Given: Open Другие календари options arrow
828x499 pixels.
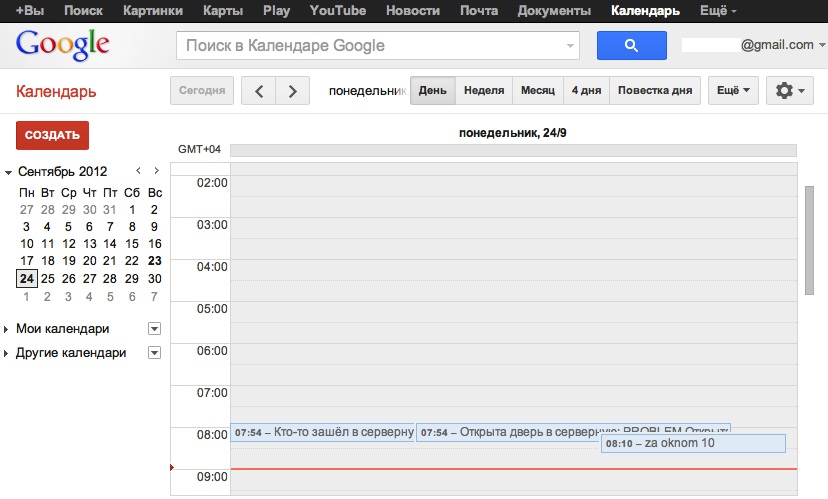Looking at the screenshot, I should point(154,353).
